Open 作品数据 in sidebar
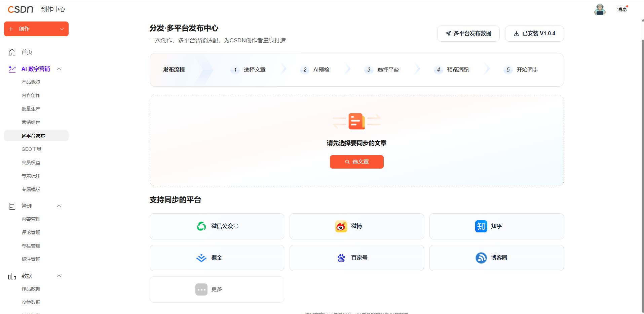The width and height of the screenshot is (644, 314). tap(31, 289)
